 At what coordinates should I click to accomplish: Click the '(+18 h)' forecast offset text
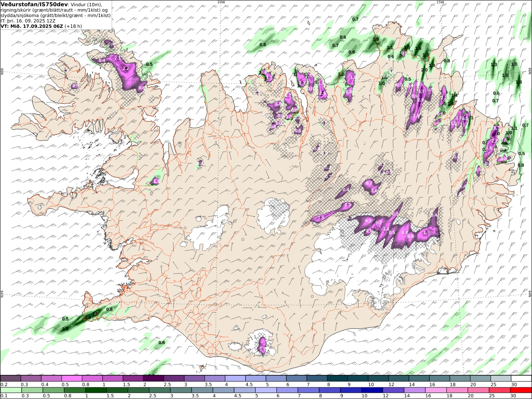tap(73, 26)
